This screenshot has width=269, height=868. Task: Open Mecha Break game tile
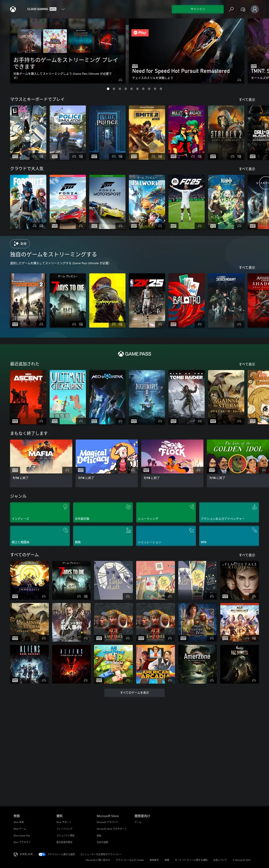click(x=107, y=397)
